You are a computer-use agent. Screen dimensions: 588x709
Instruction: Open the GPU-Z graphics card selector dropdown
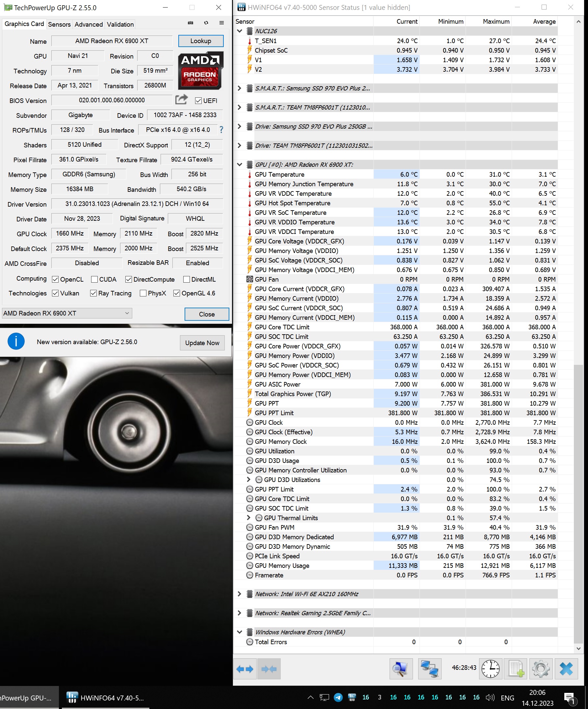click(x=67, y=313)
